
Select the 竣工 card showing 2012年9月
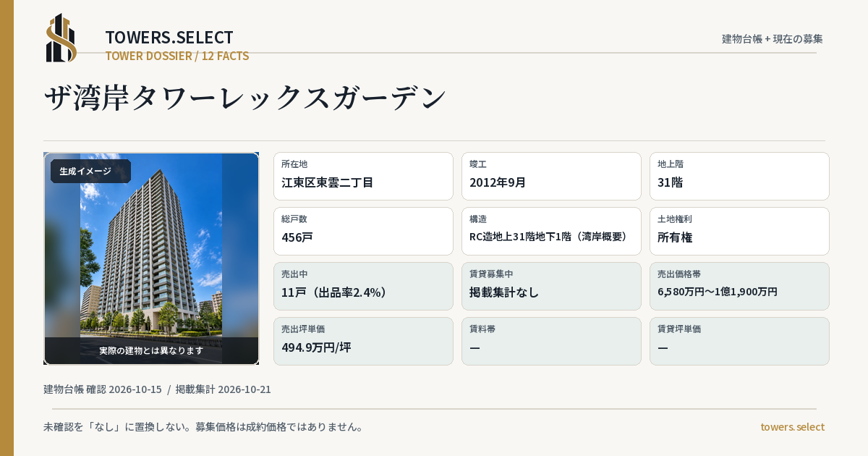pos(551,176)
